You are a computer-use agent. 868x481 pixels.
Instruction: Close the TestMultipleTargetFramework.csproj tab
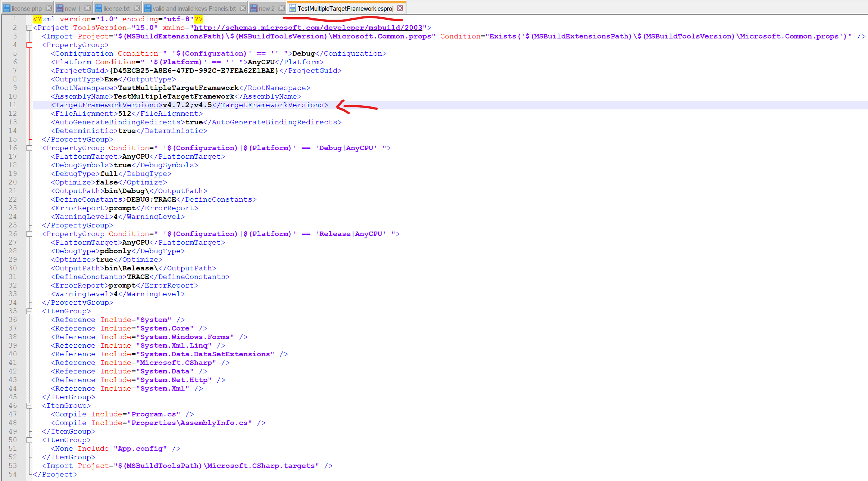400,8
